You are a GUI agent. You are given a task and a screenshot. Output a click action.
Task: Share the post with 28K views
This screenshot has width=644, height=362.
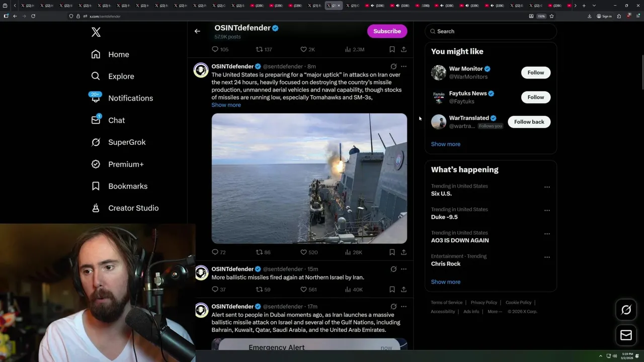coord(404,252)
